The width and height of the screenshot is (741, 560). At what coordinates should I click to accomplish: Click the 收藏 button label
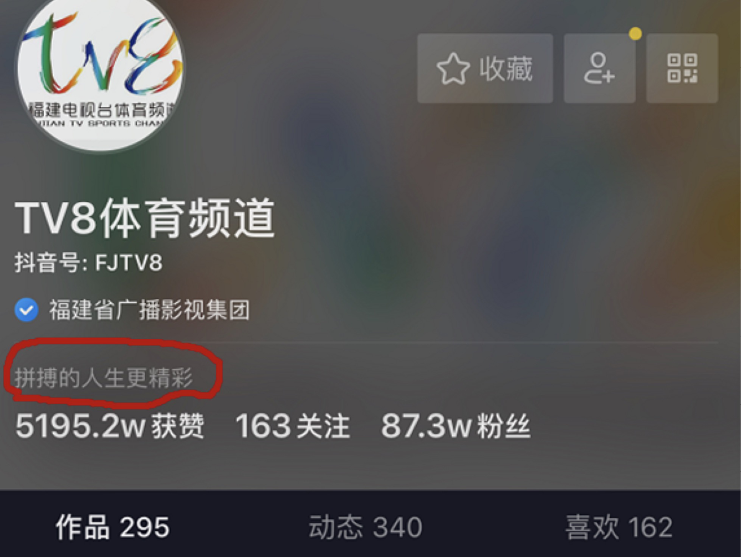coord(505,68)
